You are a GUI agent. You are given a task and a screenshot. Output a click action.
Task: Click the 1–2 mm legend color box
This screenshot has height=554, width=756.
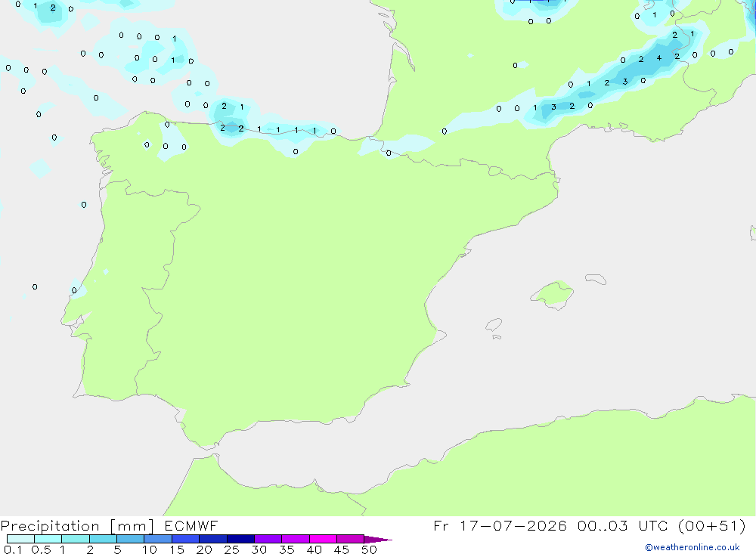[76, 539]
